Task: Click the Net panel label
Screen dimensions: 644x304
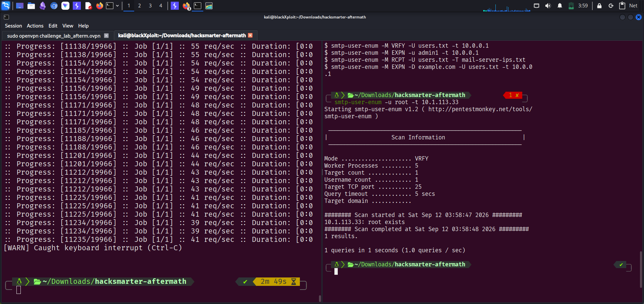Action: [633, 6]
